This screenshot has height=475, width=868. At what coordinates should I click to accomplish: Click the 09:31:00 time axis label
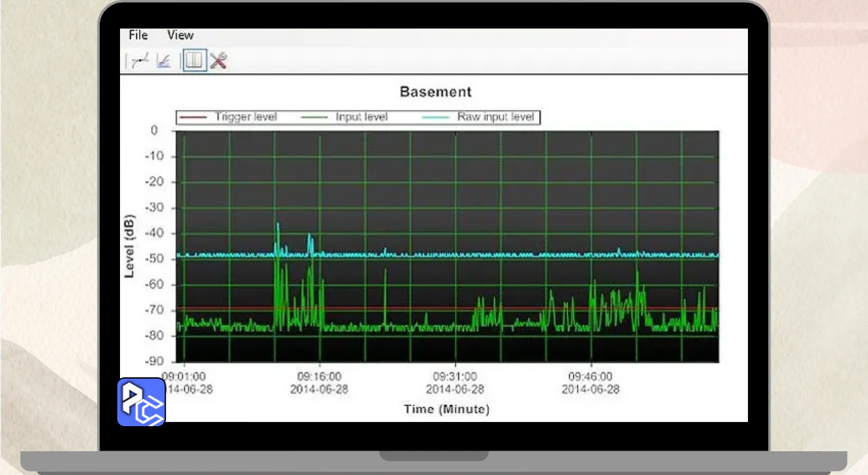[454, 377]
